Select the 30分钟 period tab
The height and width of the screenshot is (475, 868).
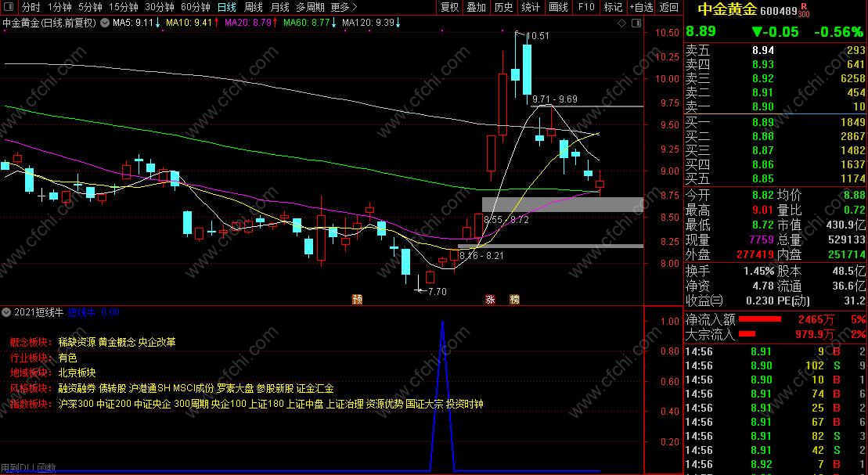pyautogui.click(x=160, y=7)
